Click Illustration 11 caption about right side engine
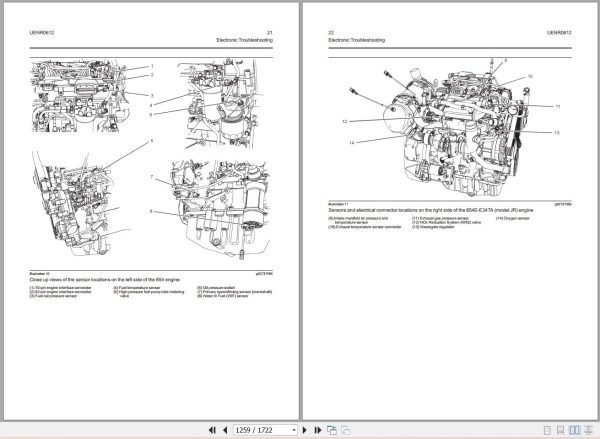Viewport: 600px width, 439px height. point(430,210)
